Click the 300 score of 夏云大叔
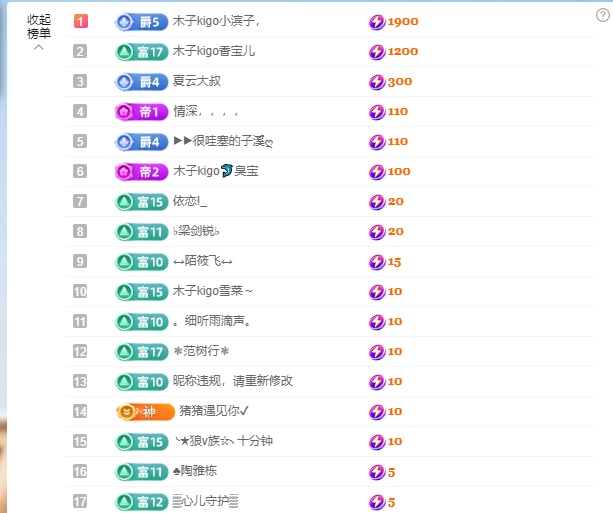This screenshot has height=513, width=613. [400, 82]
